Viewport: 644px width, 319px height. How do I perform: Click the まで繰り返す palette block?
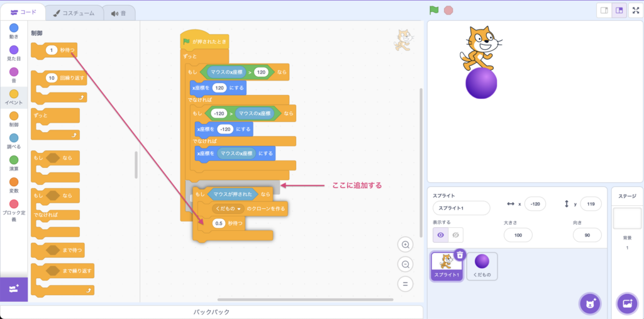(62, 279)
